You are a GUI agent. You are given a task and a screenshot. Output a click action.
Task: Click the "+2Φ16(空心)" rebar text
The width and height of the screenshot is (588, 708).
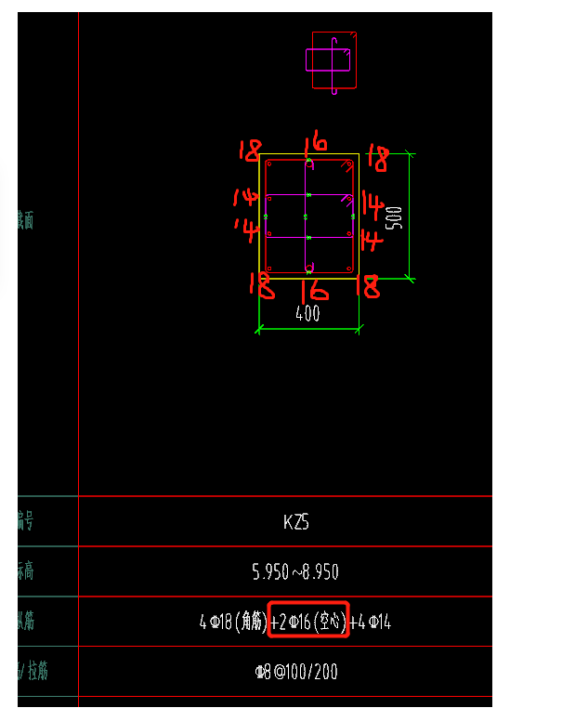(308, 622)
